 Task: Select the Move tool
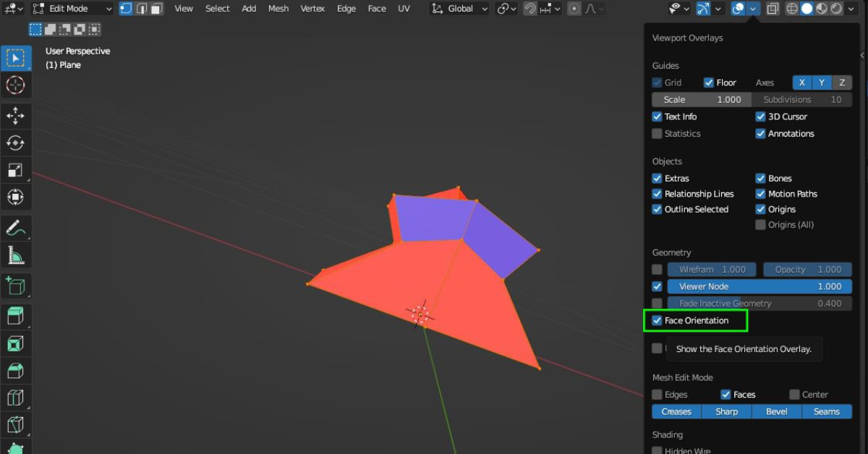(x=16, y=116)
